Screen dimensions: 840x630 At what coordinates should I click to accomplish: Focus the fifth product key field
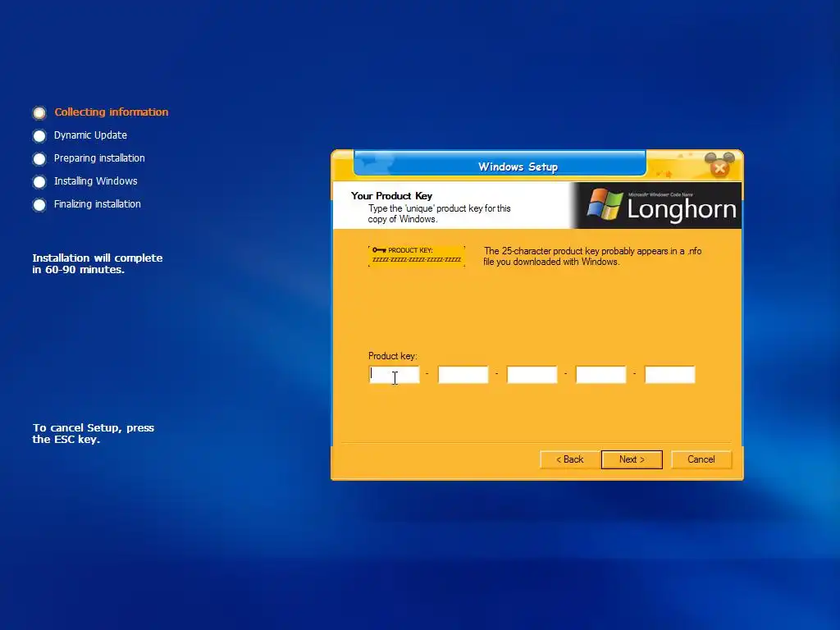point(669,374)
